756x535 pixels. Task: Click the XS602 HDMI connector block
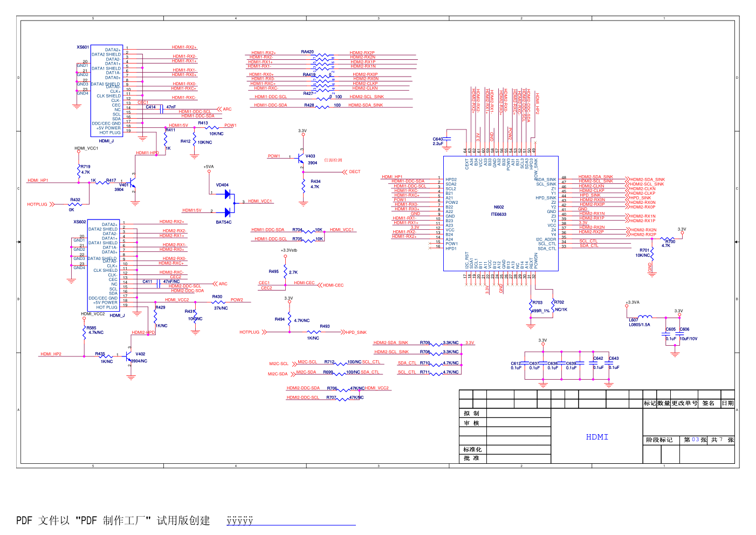point(104,265)
